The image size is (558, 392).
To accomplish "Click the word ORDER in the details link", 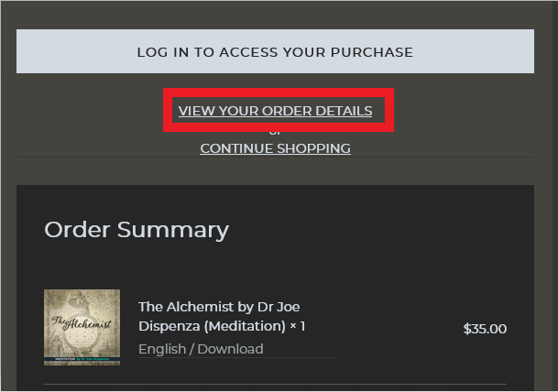I will tap(287, 111).
